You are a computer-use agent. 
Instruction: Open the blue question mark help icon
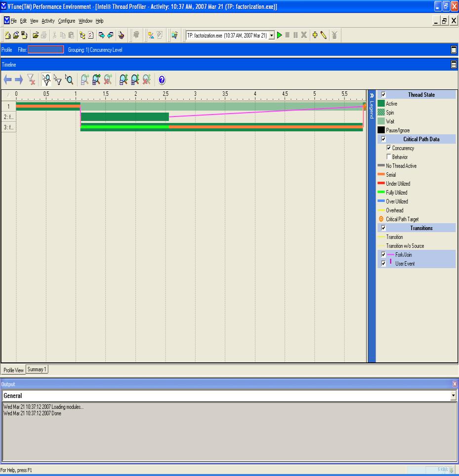tap(162, 80)
